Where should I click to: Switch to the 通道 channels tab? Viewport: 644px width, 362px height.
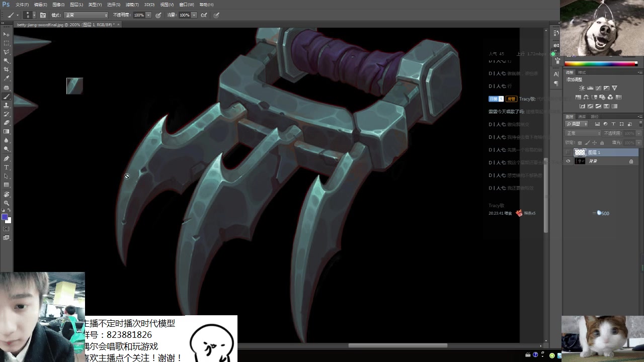(x=582, y=117)
